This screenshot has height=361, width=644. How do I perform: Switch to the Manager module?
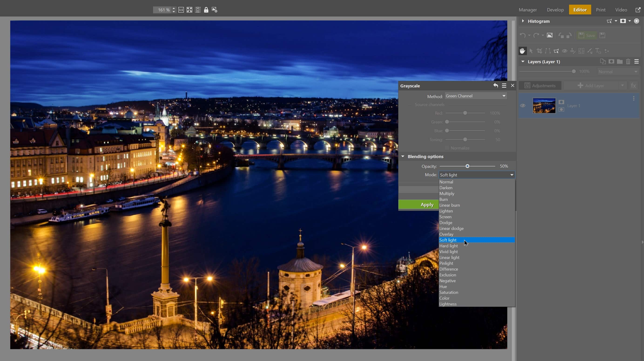[528, 10]
